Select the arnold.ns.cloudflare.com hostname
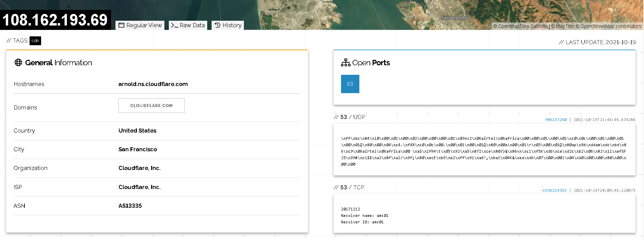The height and width of the screenshot is (240, 644). [x=153, y=84]
